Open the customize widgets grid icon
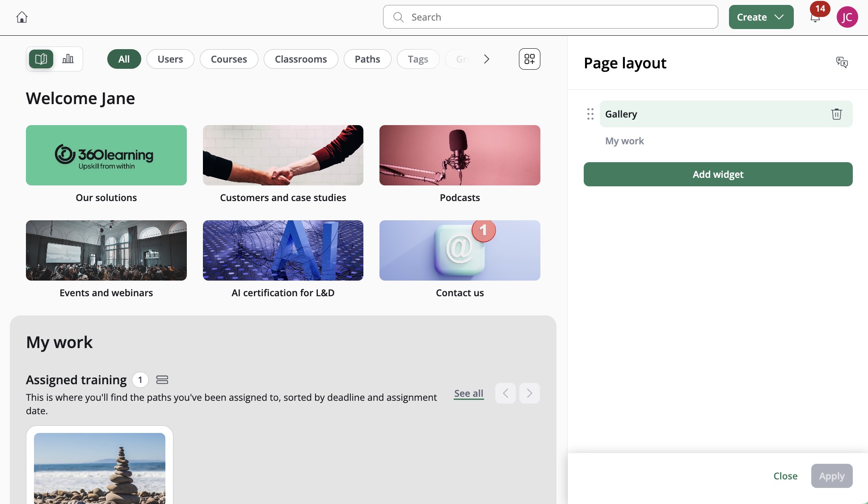Viewport: 868px width, 504px height. [530, 59]
